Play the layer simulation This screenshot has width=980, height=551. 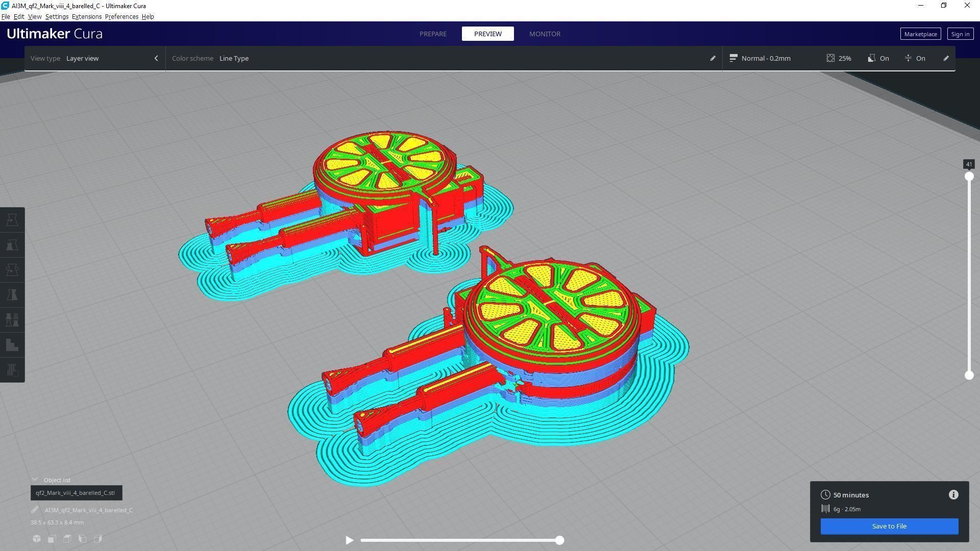(x=350, y=540)
